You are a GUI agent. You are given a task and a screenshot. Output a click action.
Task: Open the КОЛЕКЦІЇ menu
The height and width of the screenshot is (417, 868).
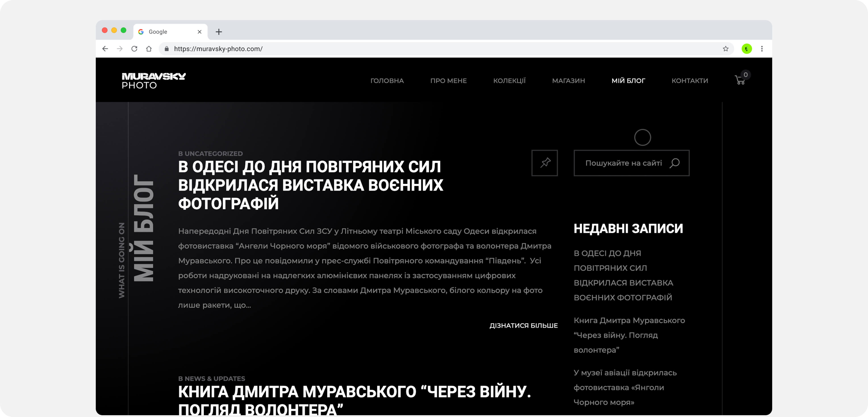pos(509,81)
